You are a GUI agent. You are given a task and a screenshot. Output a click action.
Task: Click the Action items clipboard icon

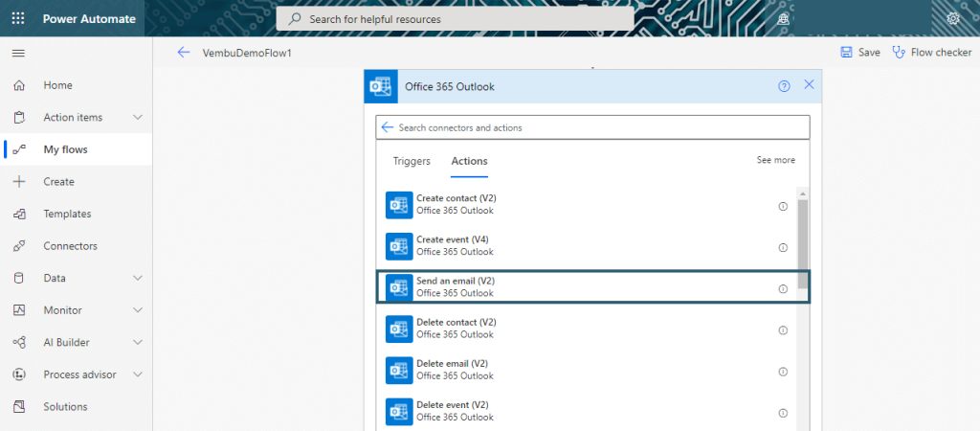click(x=19, y=117)
